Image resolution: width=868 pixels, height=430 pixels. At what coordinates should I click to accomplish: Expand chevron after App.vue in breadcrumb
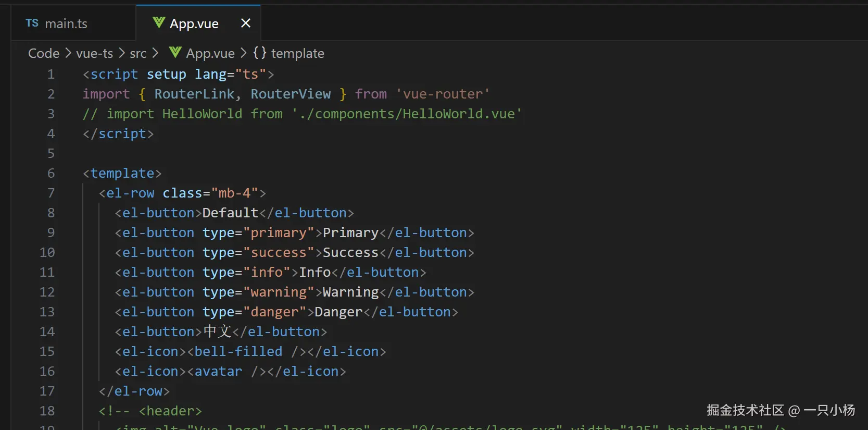tap(243, 53)
